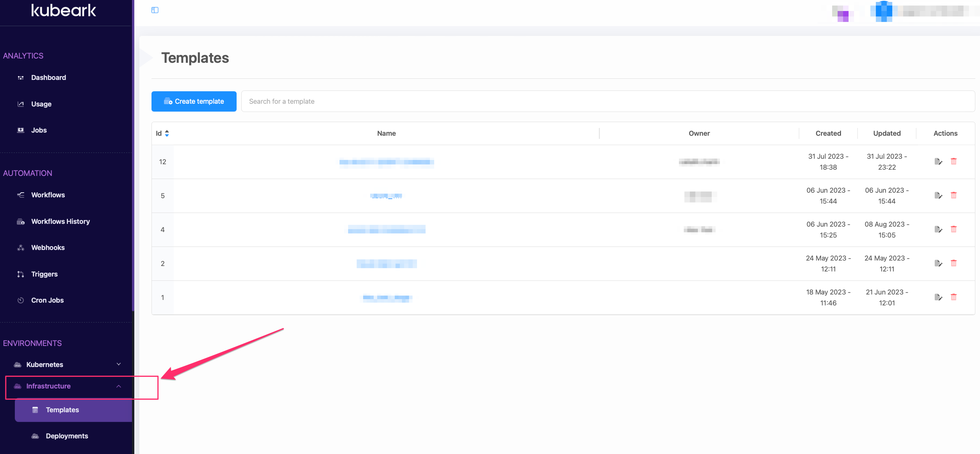Delete template with Id 12
This screenshot has height=454, width=980.
(x=953, y=161)
